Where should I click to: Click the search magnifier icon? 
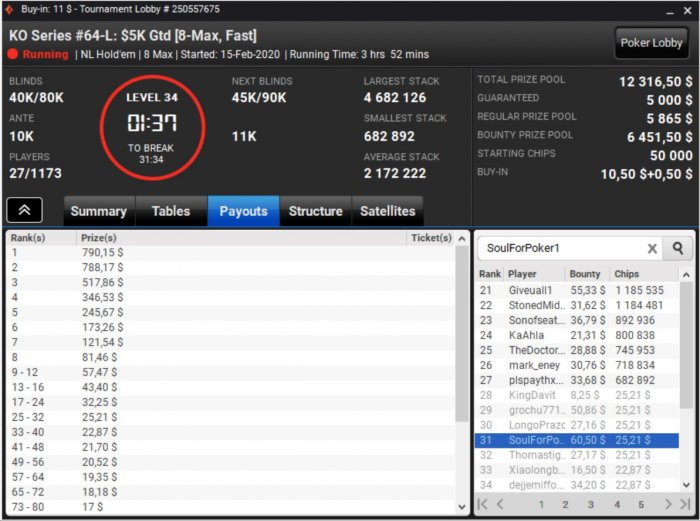678,248
